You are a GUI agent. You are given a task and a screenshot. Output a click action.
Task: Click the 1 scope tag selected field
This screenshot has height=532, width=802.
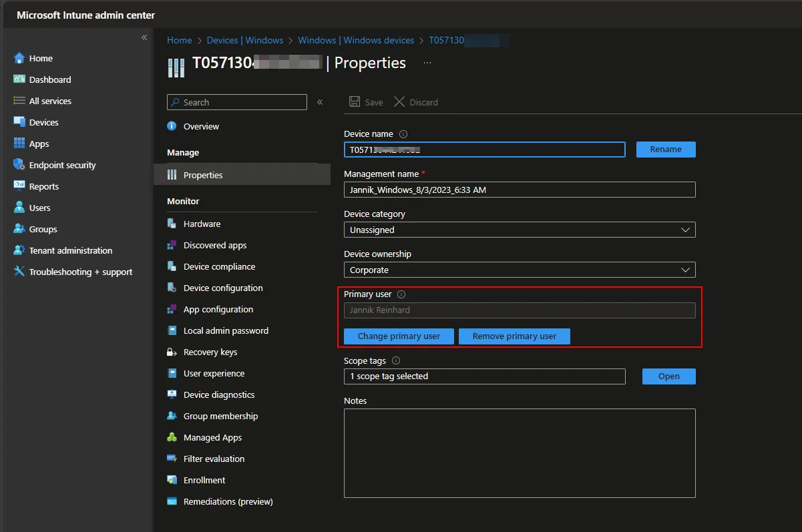point(485,376)
